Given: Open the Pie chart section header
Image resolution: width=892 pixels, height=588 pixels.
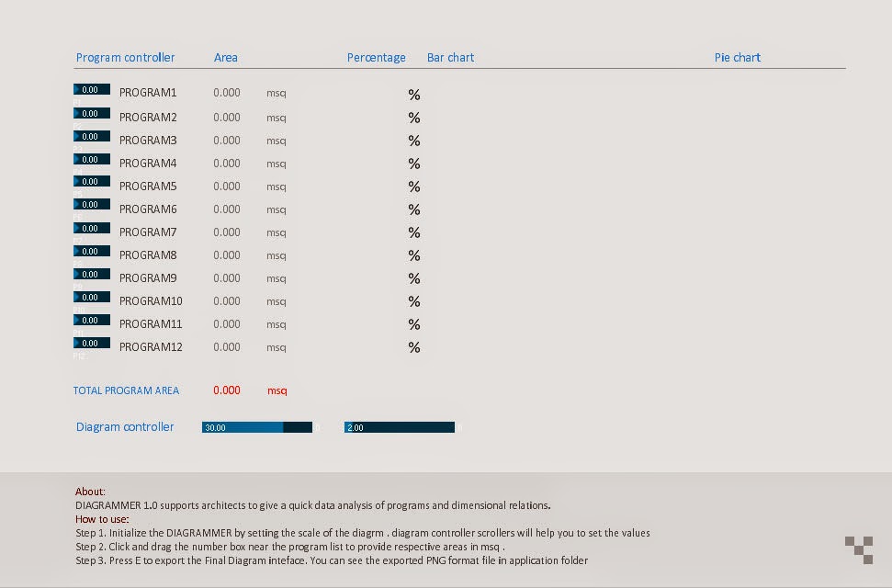Looking at the screenshot, I should [x=737, y=57].
